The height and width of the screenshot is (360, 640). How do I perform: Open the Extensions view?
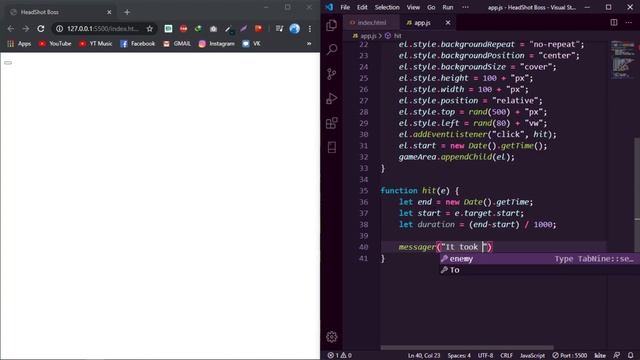coord(332,123)
